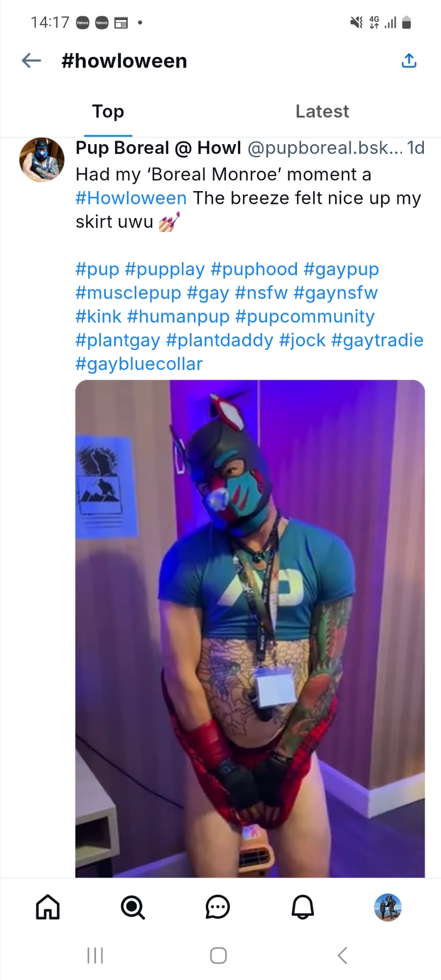The height and width of the screenshot is (980, 441).
Task: Open the Chat messages icon
Action: click(218, 907)
